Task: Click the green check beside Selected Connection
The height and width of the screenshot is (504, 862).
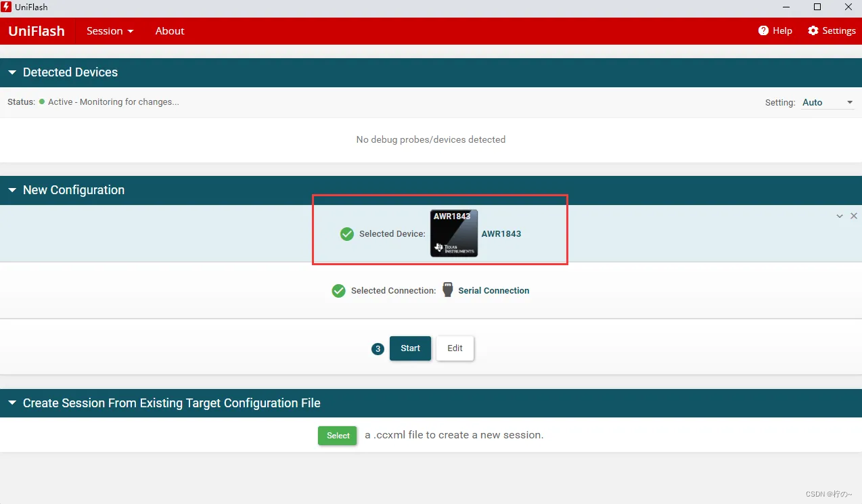Action: coord(339,291)
